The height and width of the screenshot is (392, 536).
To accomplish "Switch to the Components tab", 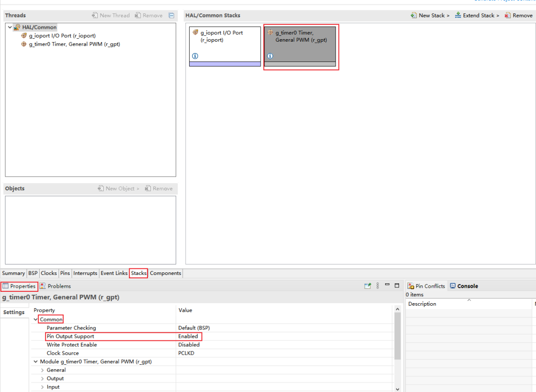I will [165, 273].
